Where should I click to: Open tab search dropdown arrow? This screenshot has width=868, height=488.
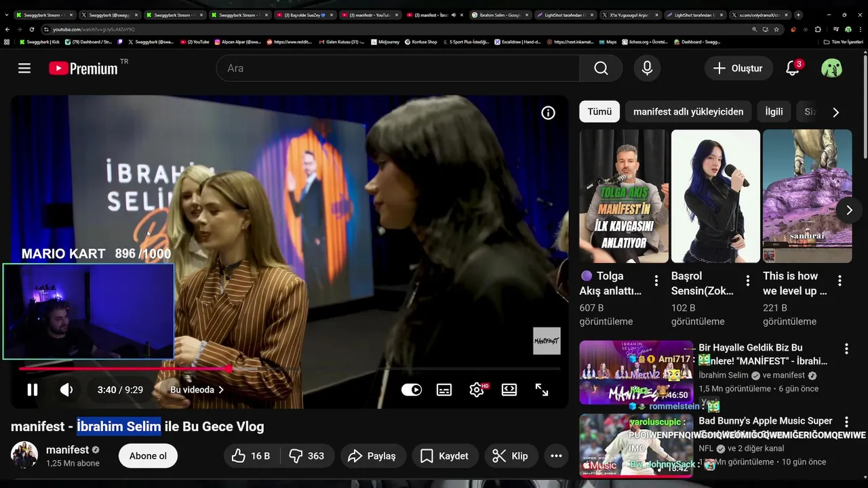(7, 14)
